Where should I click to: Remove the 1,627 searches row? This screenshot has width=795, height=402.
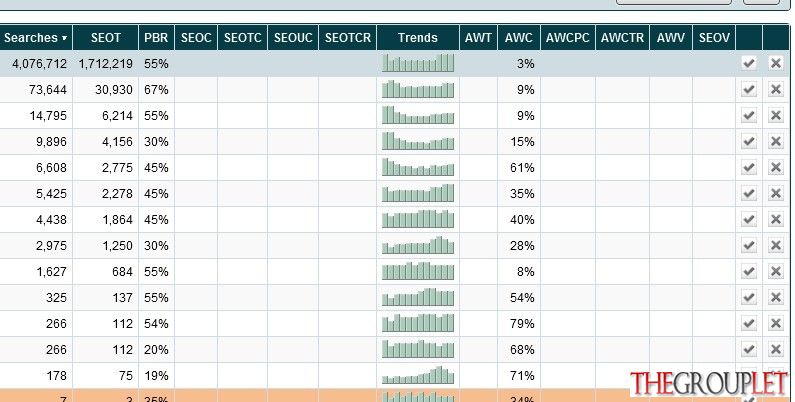[x=776, y=271]
